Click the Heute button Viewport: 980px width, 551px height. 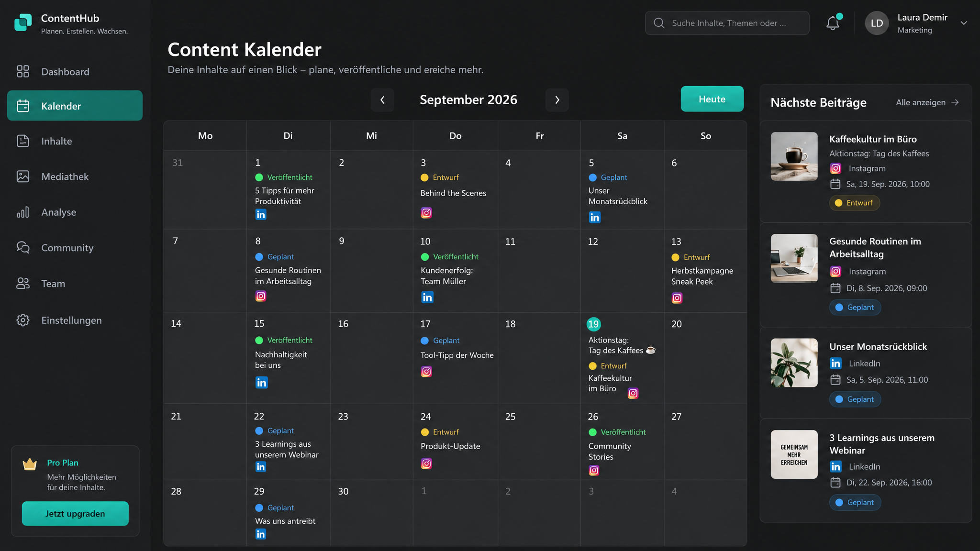(712, 99)
